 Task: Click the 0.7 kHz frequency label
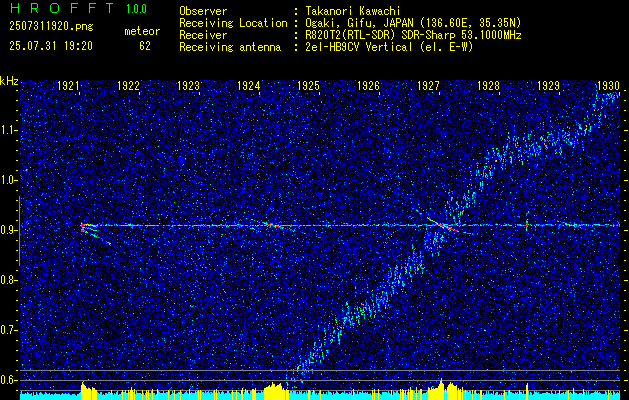click(9, 330)
